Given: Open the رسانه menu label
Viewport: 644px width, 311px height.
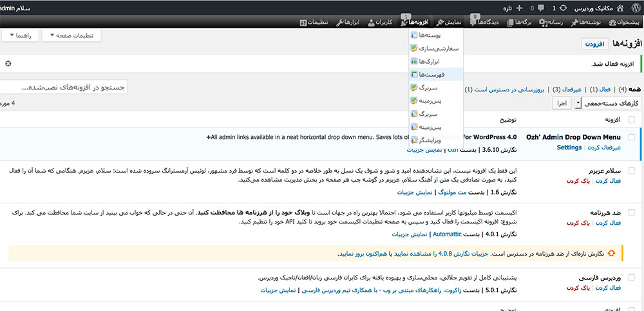Looking at the screenshot, I should [554, 23].
